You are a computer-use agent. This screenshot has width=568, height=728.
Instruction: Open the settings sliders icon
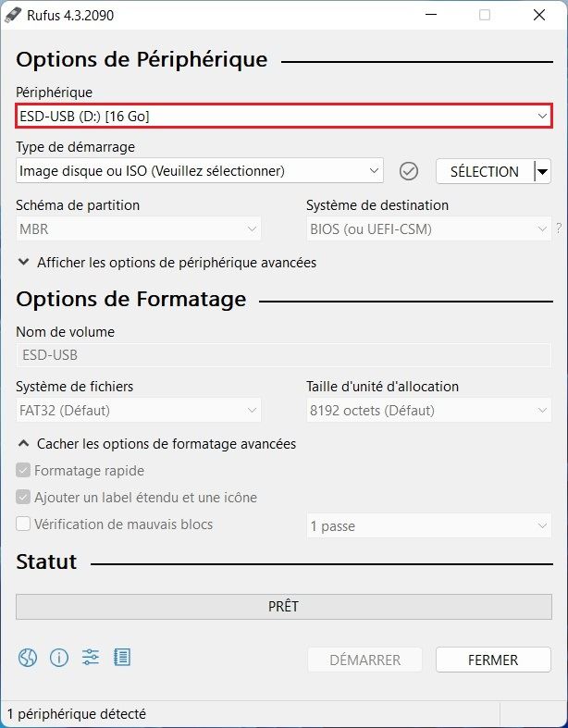point(90,658)
